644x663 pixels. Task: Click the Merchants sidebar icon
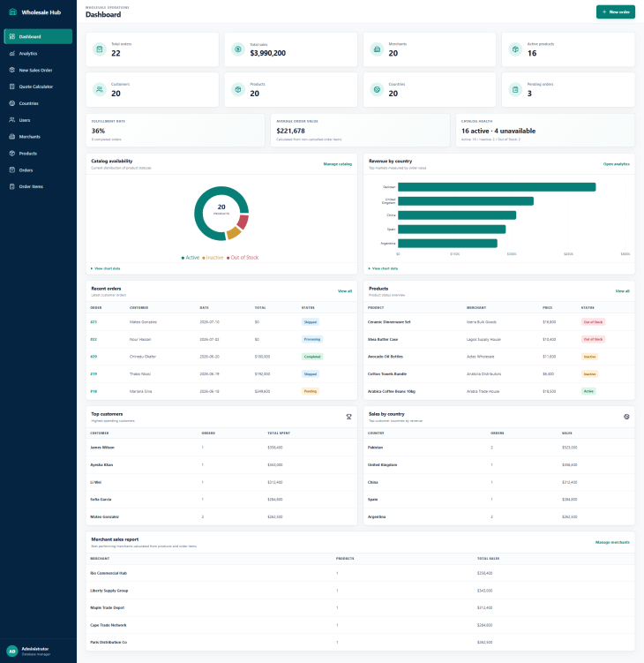tap(11, 137)
